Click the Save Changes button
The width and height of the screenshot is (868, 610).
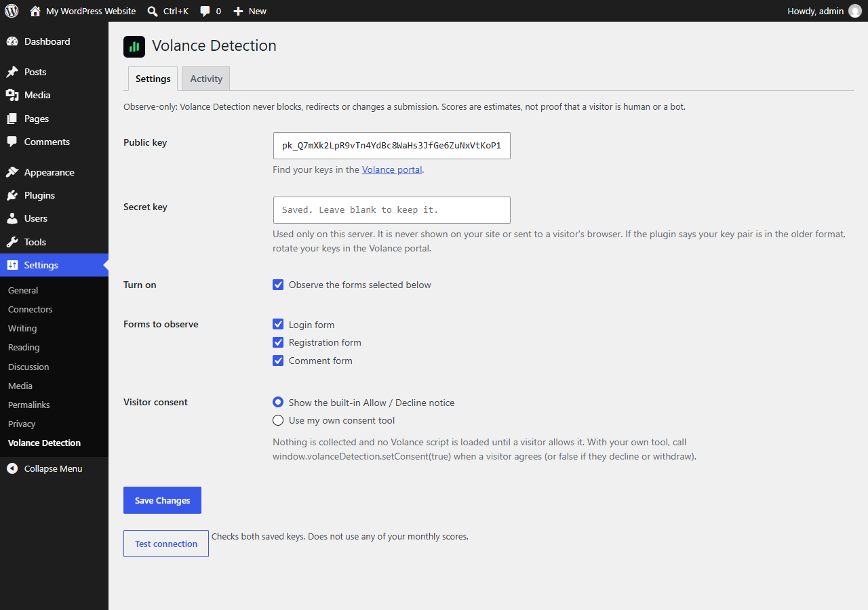point(162,500)
